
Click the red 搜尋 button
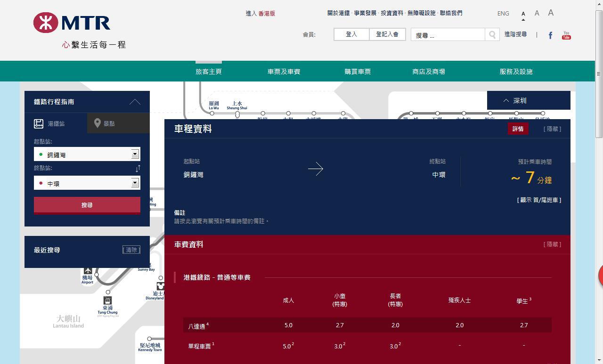point(87,205)
